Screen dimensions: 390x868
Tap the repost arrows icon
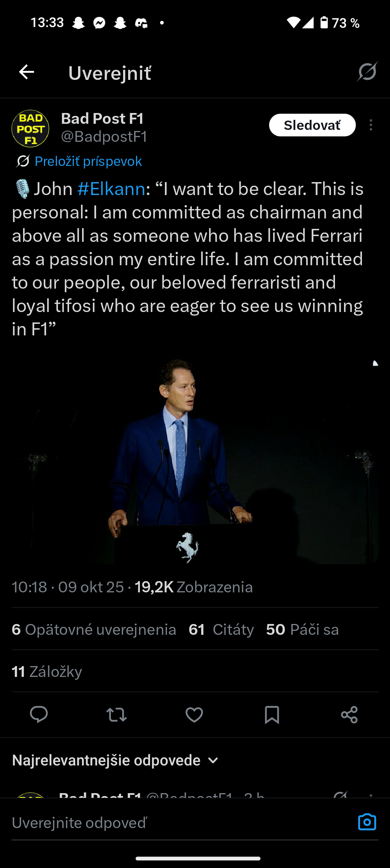pos(117,715)
